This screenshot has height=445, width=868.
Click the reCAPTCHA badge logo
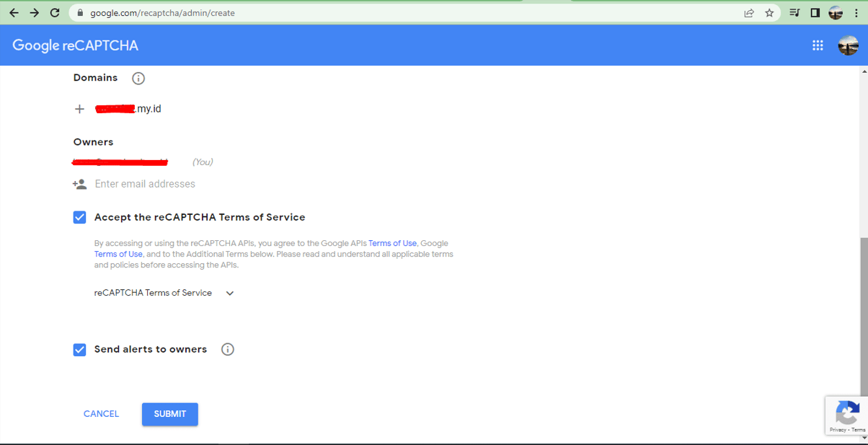[x=846, y=413]
